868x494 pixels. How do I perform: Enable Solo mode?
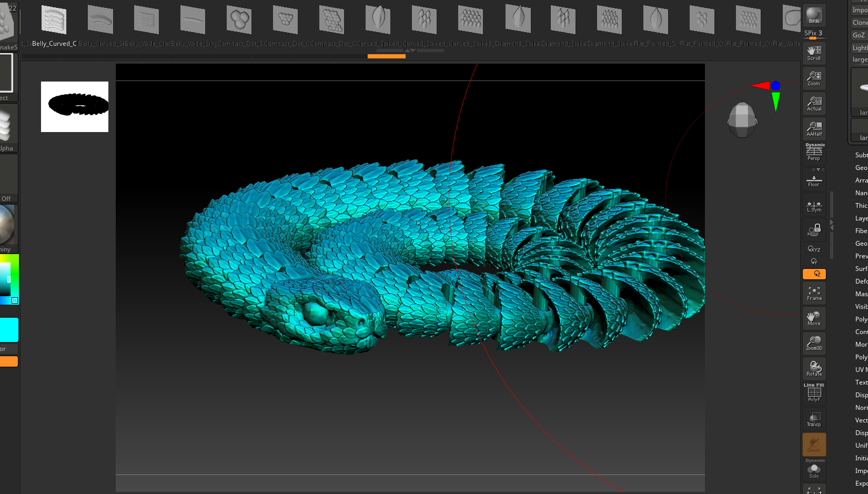pyautogui.click(x=814, y=470)
